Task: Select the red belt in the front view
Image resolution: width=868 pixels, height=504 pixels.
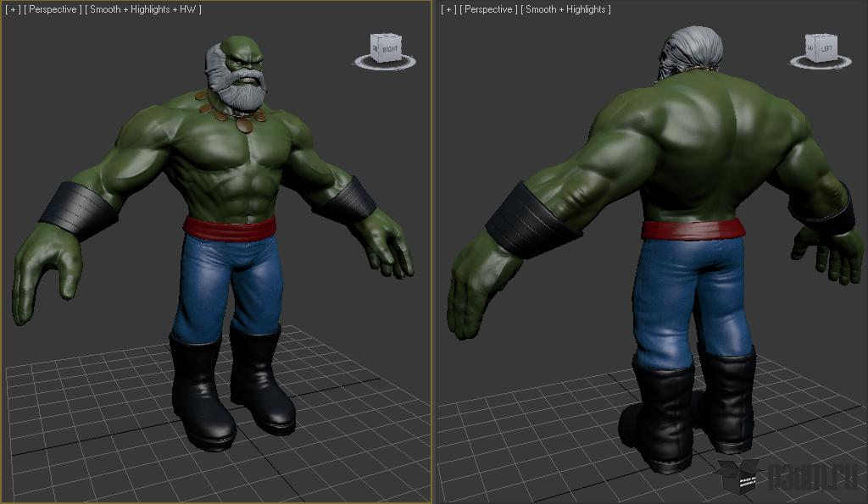Action: [x=230, y=227]
